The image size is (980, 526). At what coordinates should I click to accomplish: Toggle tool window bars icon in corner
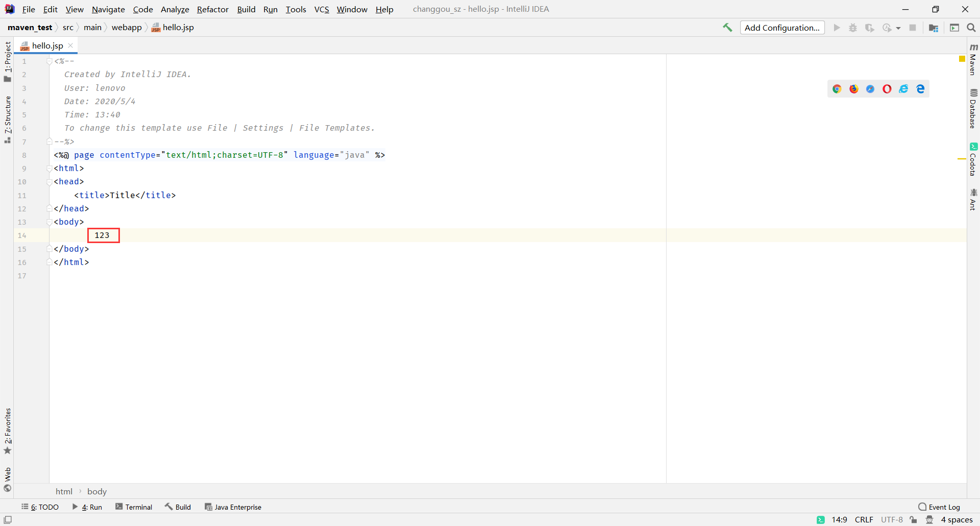pos(8,520)
